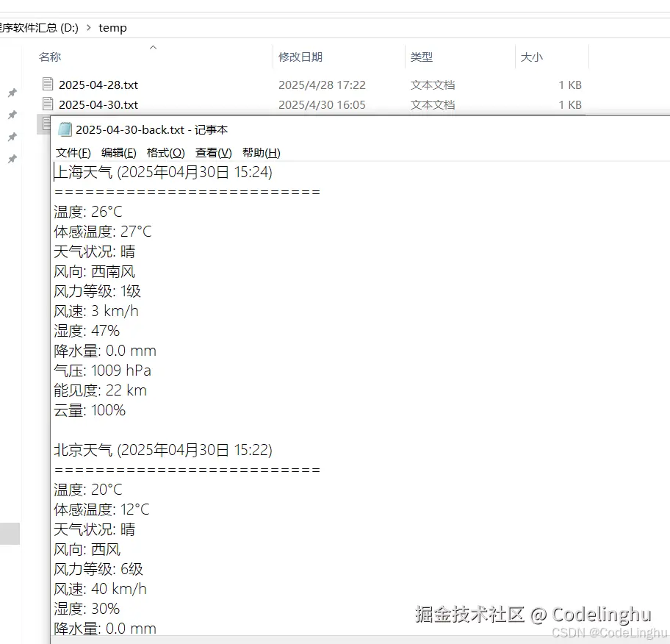Screen dimensions: 670x644
Task: Sort files by the 大小 column header
Action: [x=531, y=57]
